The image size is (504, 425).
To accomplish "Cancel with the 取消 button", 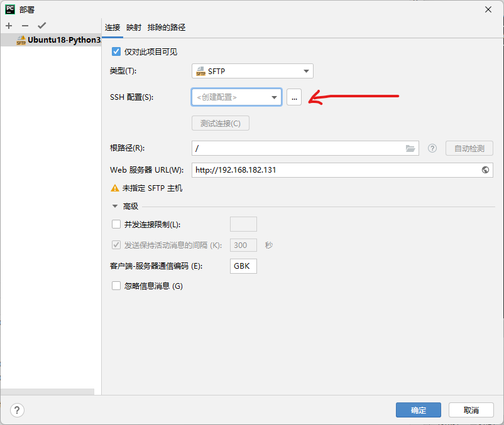I will (x=471, y=410).
